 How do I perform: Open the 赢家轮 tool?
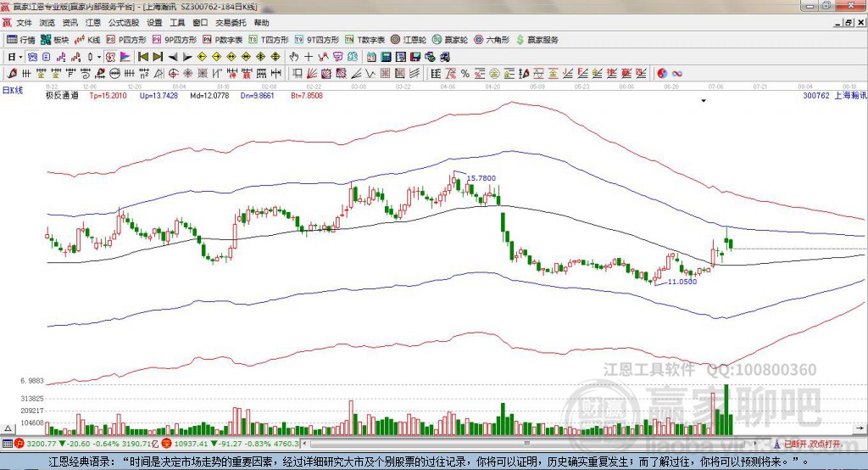[x=450, y=40]
